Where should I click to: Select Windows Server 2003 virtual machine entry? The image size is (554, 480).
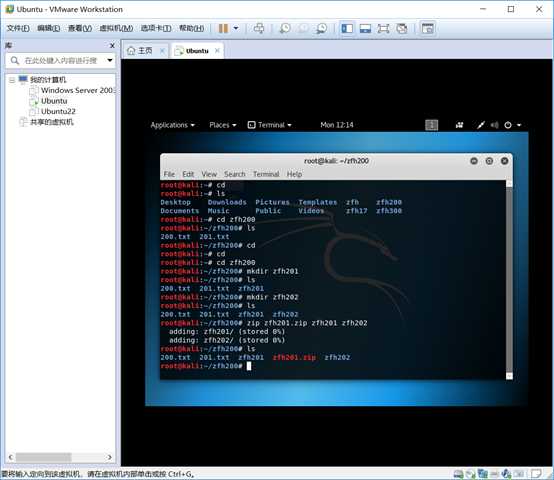click(x=77, y=90)
